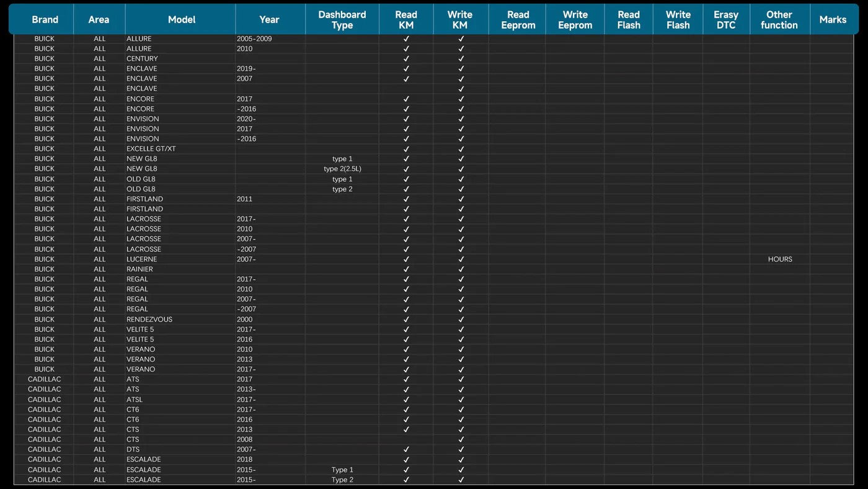Viewport: 868px width, 489px height.
Task: Click Write KM checkmark for Buick Rainier
Action: pos(461,269)
